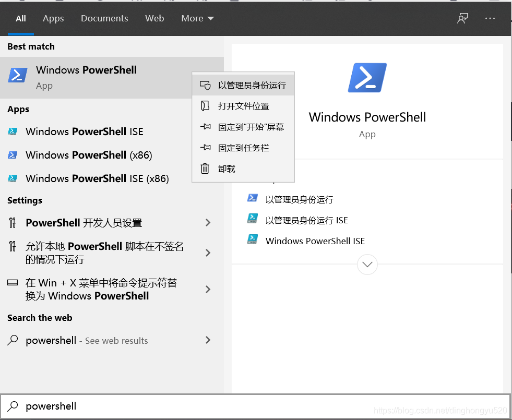Click the search magnifier icon in search box
512x420 pixels.
point(13,406)
